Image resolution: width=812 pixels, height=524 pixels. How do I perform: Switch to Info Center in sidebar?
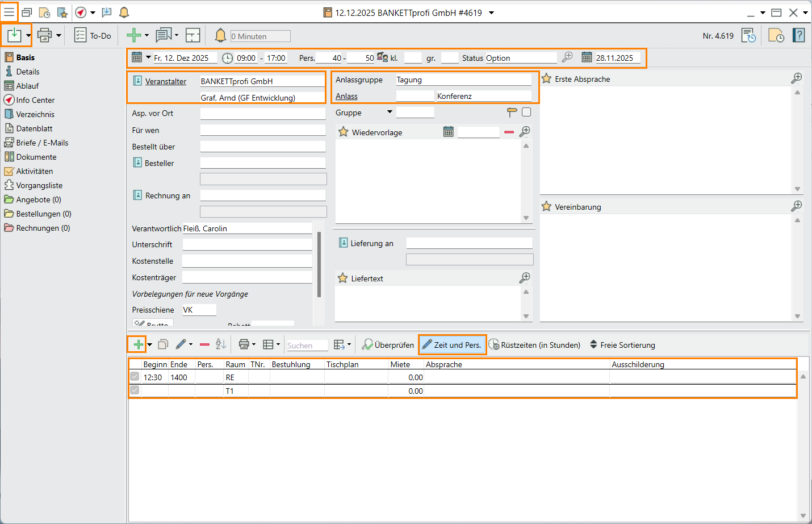point(35,100)
